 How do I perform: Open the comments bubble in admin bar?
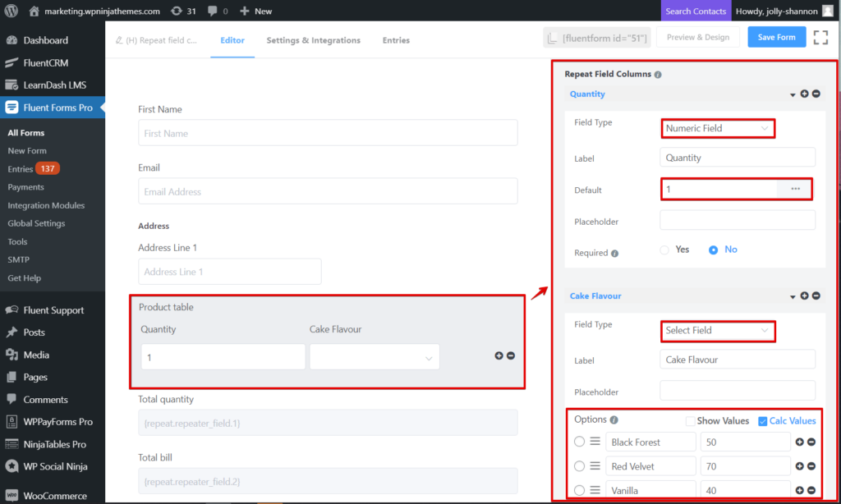tap(213, 11)
